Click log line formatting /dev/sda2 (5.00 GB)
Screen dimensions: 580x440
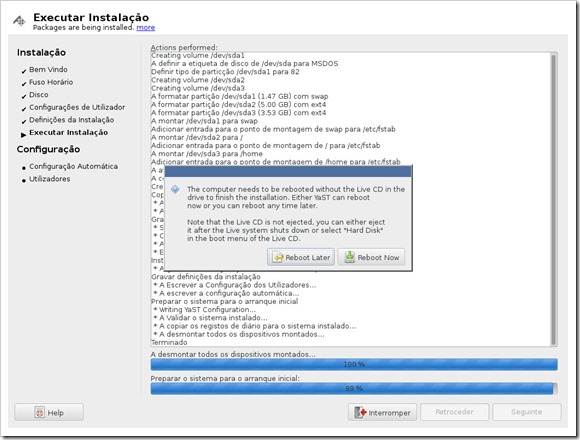point(239,105)
